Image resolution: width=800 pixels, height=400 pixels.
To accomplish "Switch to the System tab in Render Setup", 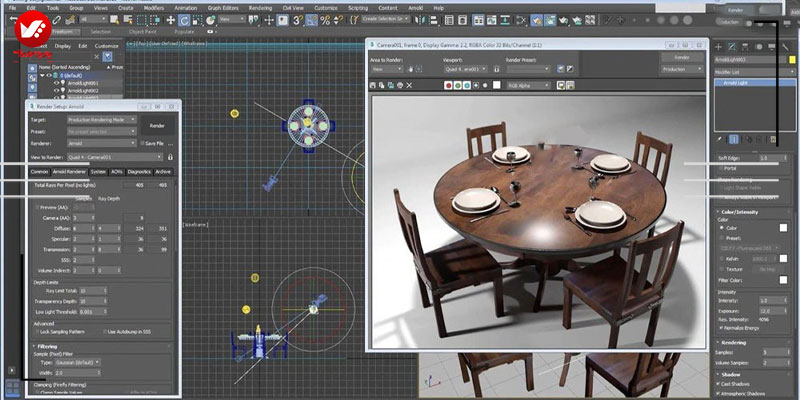I will pos(98,172).
